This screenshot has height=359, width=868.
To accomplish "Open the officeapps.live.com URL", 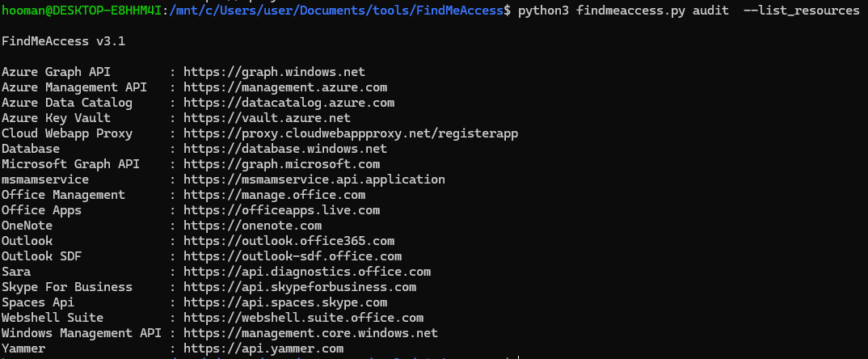I will 281,210.
